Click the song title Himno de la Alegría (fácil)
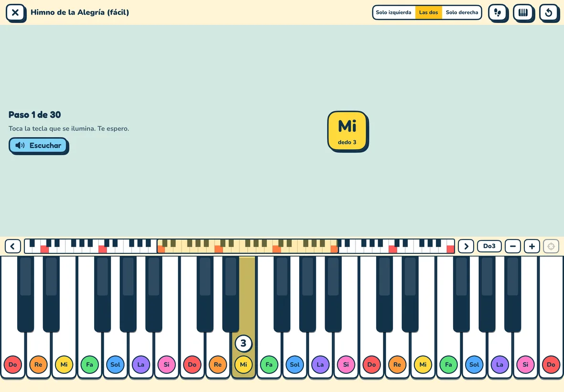Image resolution: width=564 pixels, height=392 pixels. pos(80,12)
